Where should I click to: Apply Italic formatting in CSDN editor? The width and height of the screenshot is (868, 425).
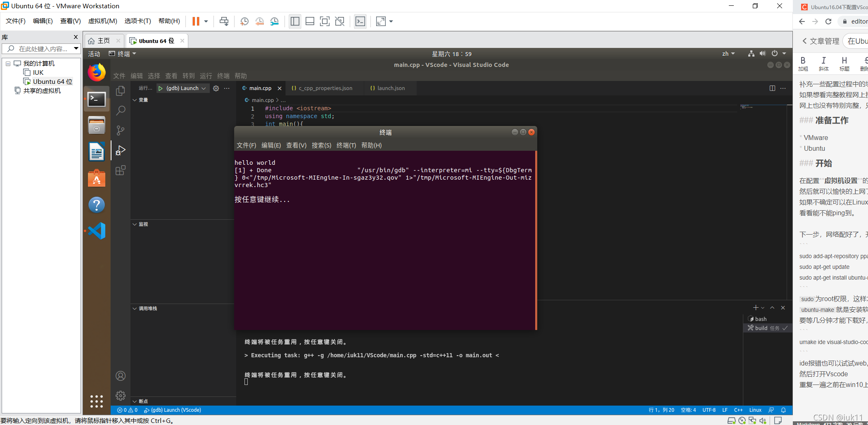[824, 64]
